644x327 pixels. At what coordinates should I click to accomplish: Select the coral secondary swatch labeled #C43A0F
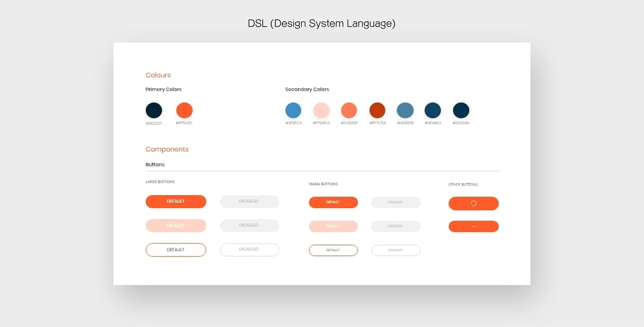[349, 110]
